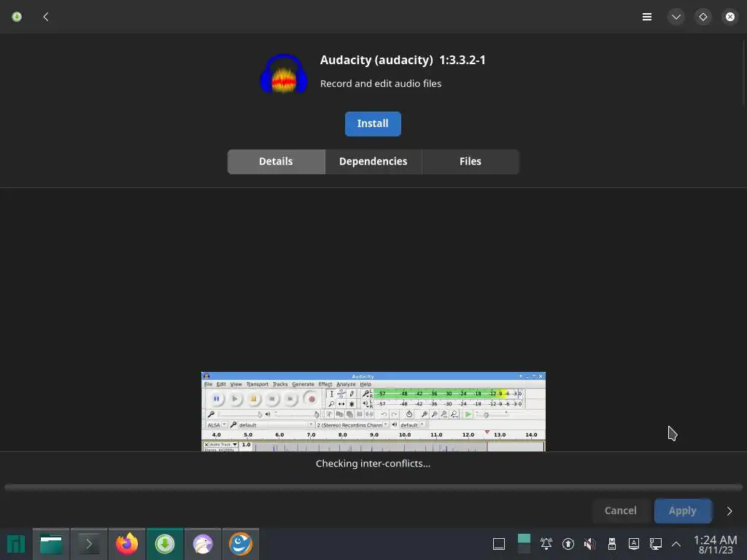Click the muted volume tray icon
The image size is (747, 560).
point(589,544)
